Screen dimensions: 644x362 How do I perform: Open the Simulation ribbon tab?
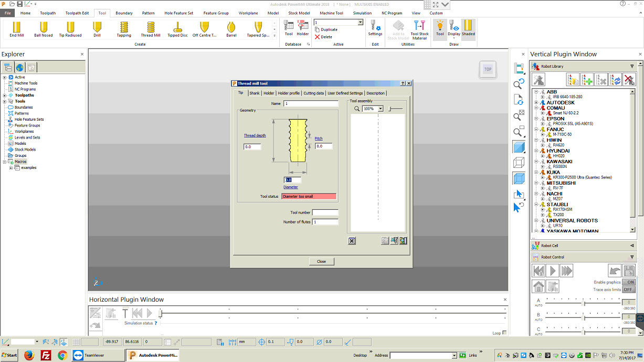(362, 13)
